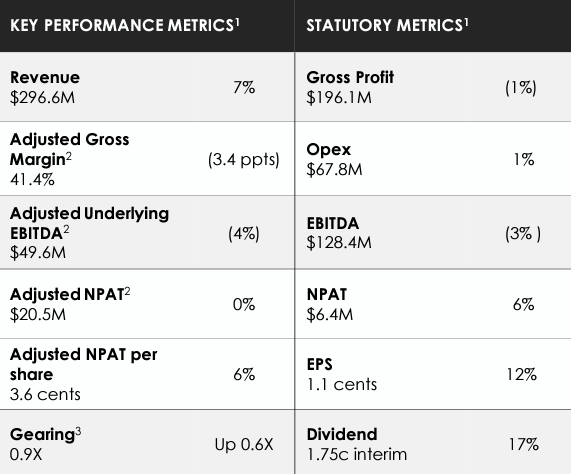The width and height of the screenshot is (571, 474).
Task: Click the (1%) Gross Profit change
Action: [x=521, y=88]
